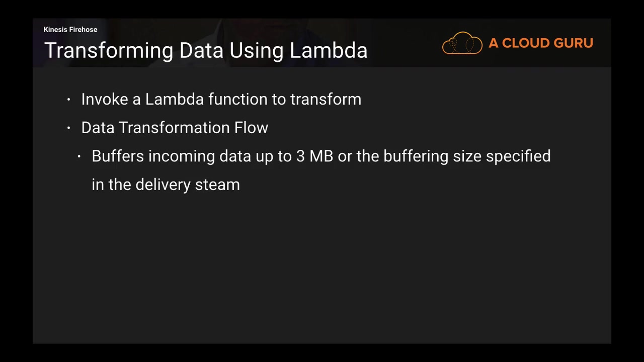Select the "Data Transformation Flow" bullet text
The height and width of the screenshot is (362, 644).
(175, 128)
